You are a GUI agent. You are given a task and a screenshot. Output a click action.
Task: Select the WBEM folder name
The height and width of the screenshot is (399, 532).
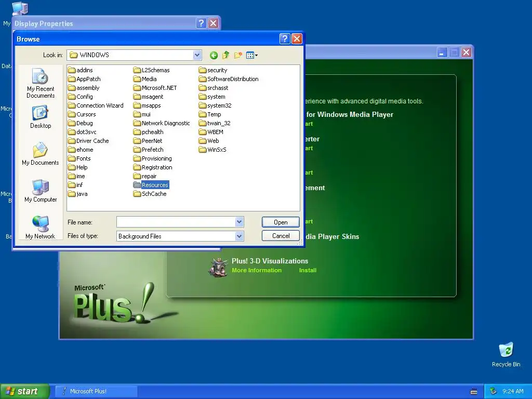pos(216,132)
